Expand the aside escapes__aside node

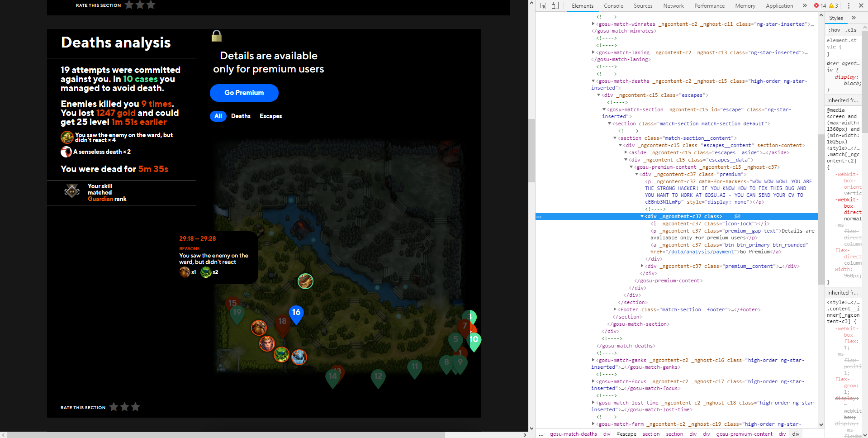[x=626, y=152]
